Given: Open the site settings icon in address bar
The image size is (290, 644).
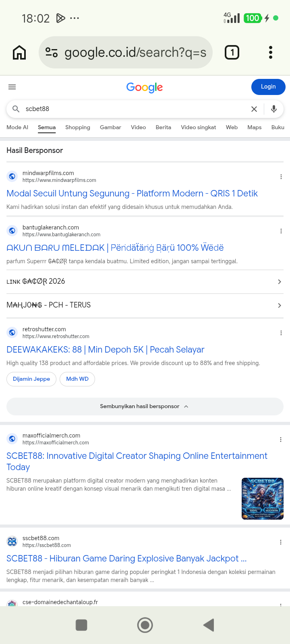Looking at the screenshot, I should [52, 52].
